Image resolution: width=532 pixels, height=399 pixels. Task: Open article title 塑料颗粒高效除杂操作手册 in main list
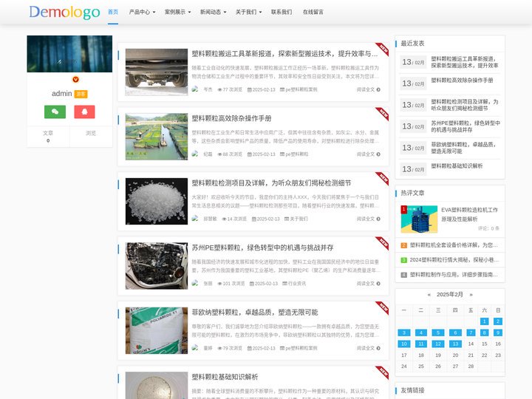coord(231,118)
